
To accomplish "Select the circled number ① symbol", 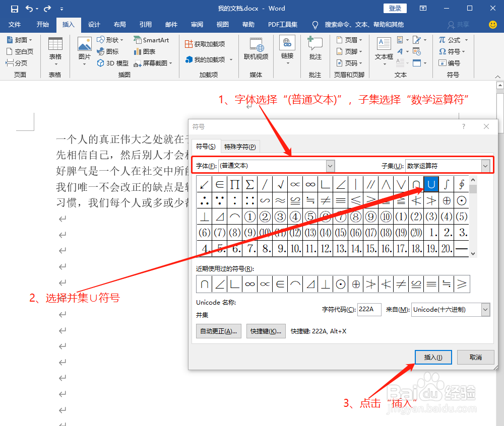I will (x=250, y=217).
